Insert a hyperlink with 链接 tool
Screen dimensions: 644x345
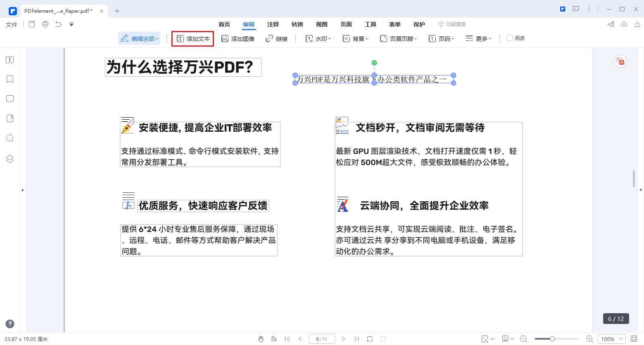tap(277, 38)
